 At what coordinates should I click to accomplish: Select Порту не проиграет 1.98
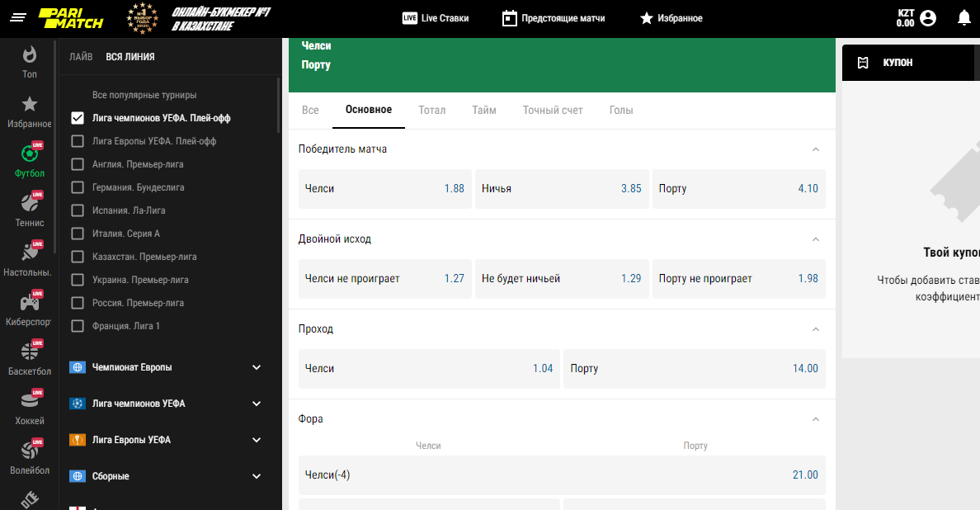point(739,279)
